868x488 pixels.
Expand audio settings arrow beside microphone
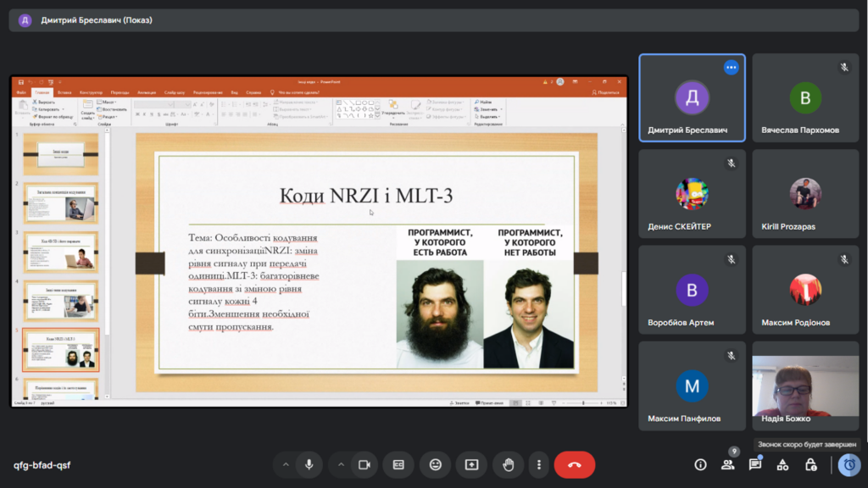286,464
